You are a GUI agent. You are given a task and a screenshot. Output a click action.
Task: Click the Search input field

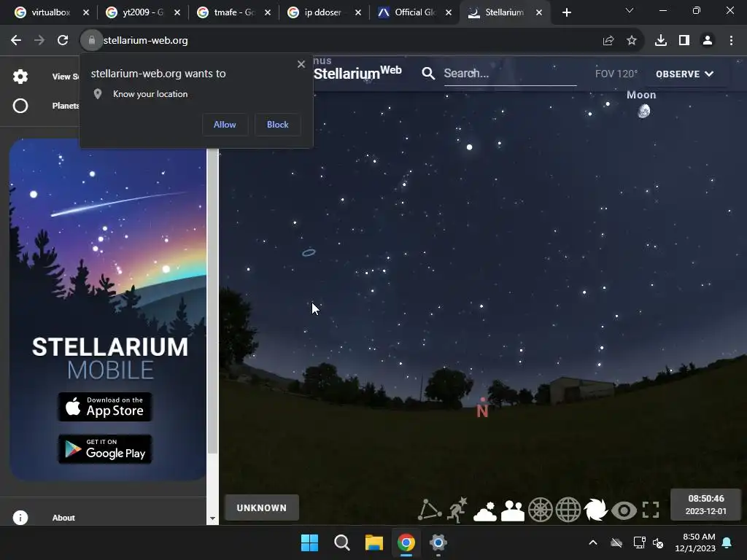[510, 74]
